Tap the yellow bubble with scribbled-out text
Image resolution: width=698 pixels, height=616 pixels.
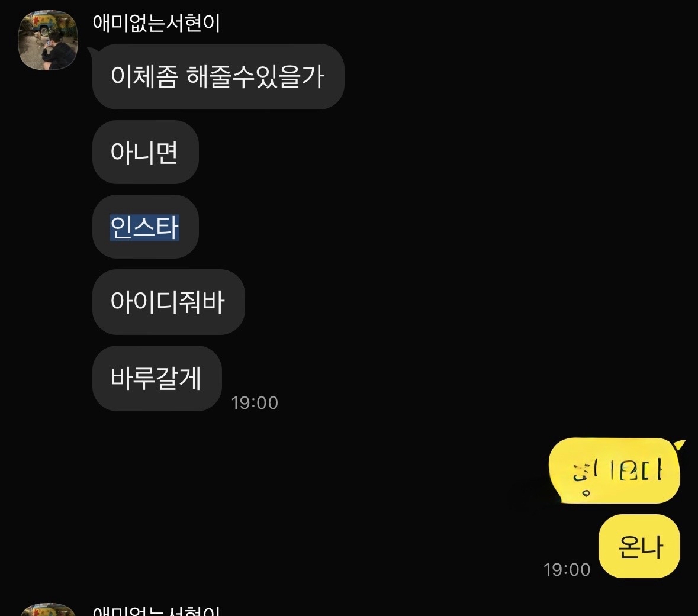pyautogui.click(x=615, y=471)
